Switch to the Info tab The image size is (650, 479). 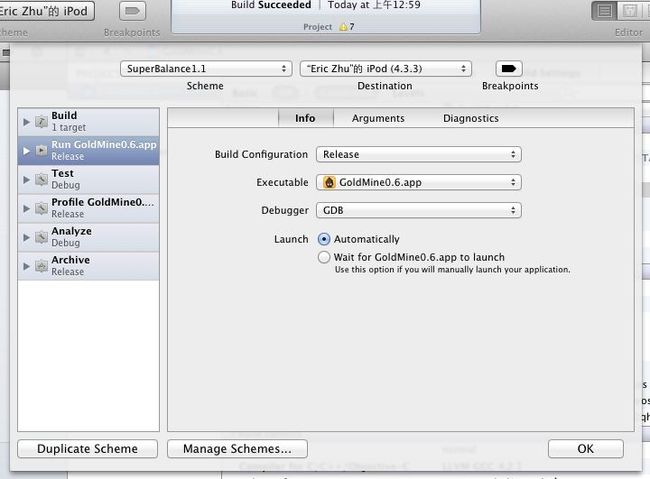click(x=306, y=118)
